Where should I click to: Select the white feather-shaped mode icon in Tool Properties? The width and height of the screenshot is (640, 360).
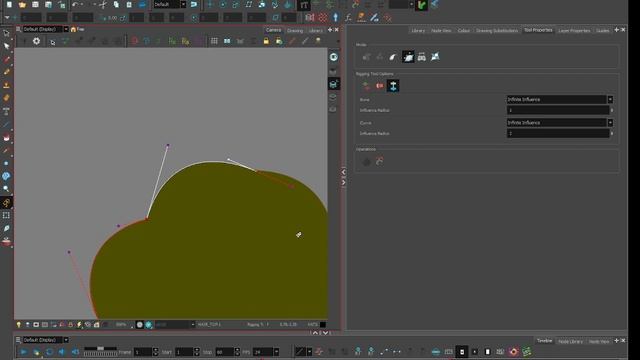coord(393,57)
